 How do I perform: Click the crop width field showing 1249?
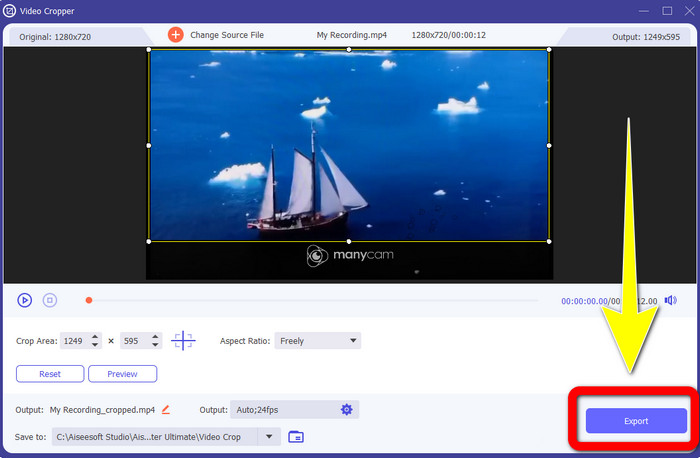point(74,341)
